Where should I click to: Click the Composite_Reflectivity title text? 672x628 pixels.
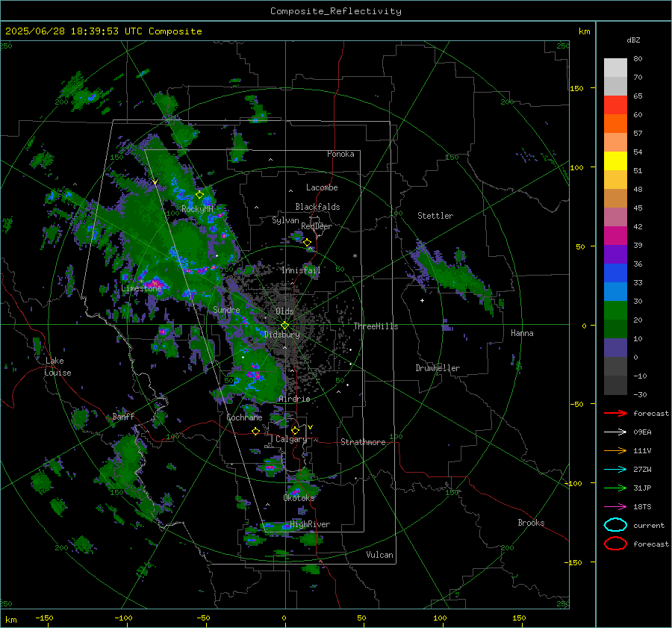tap(336, 11)
